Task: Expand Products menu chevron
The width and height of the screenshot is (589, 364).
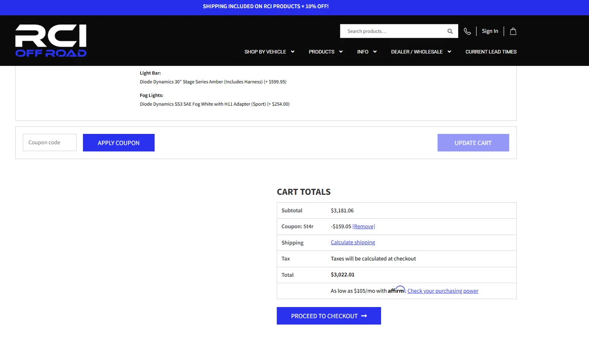Action: pos(341,52)
